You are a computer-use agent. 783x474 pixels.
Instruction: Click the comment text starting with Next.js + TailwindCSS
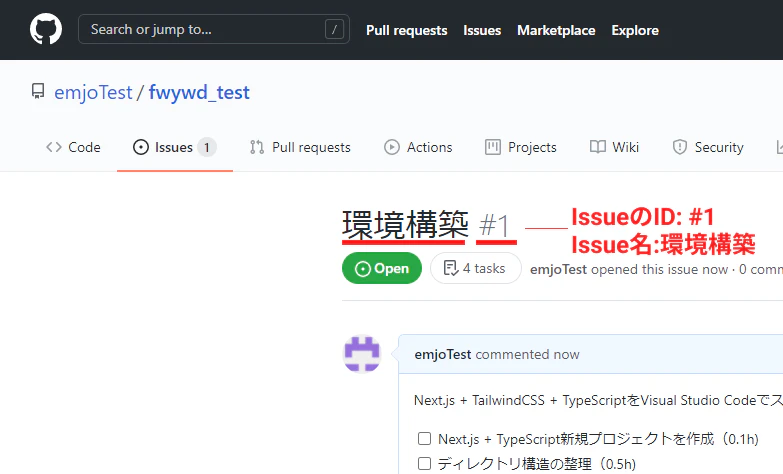click(598, 401)
